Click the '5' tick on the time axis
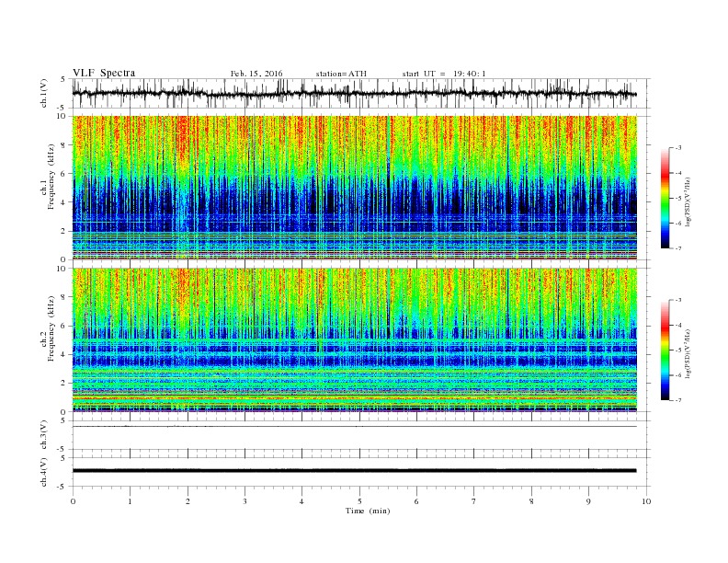Viewport: 728px width, 563px height. 359,501
